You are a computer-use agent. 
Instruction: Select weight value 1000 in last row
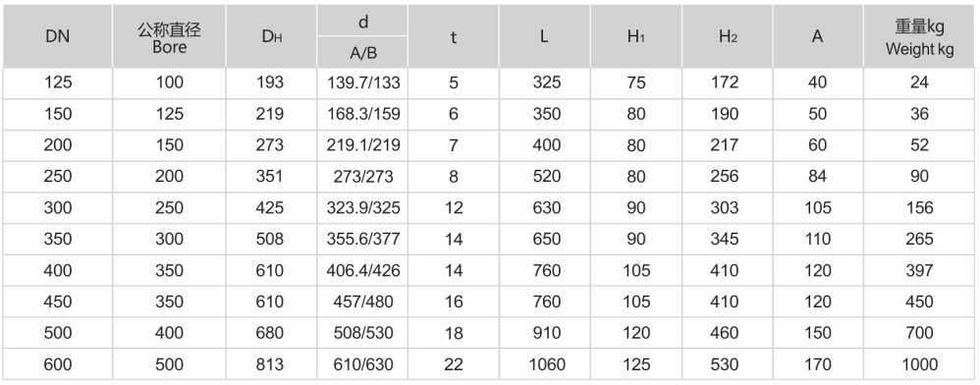point(919,364)
